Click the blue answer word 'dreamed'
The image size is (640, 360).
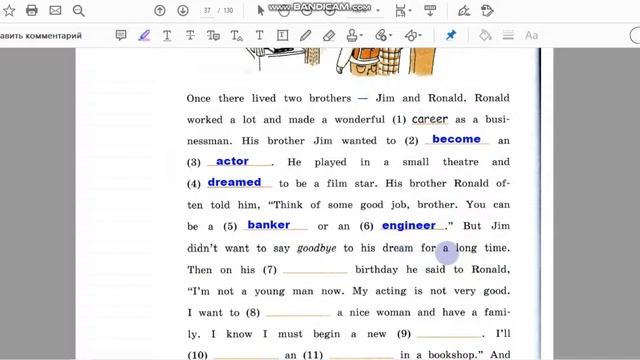pyautogui.click(x=234, y=182)
